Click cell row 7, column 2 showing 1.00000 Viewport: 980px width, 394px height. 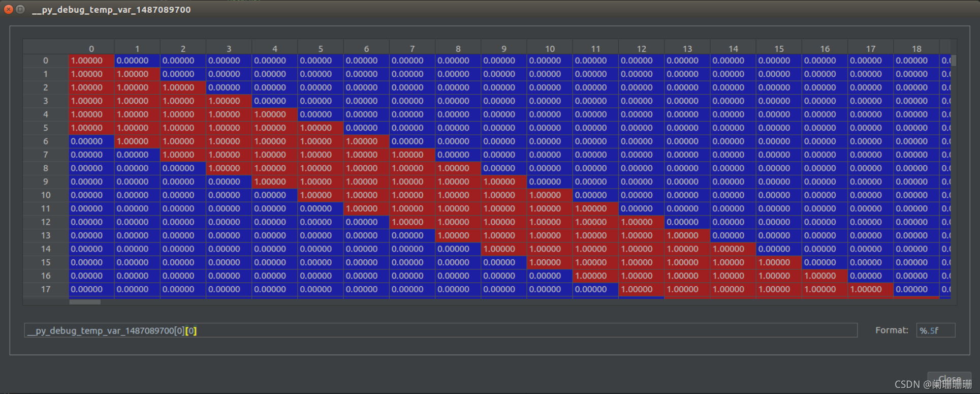tap(183, 155)
